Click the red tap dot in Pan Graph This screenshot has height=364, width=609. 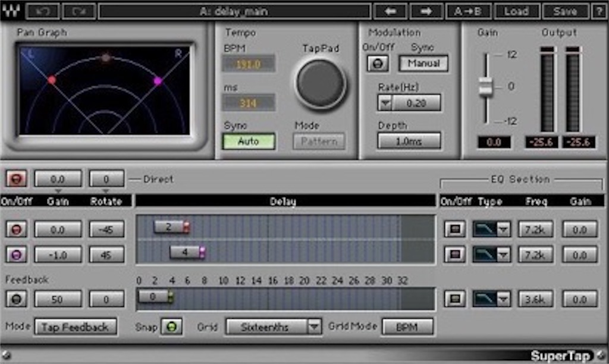tap(52, 80)
